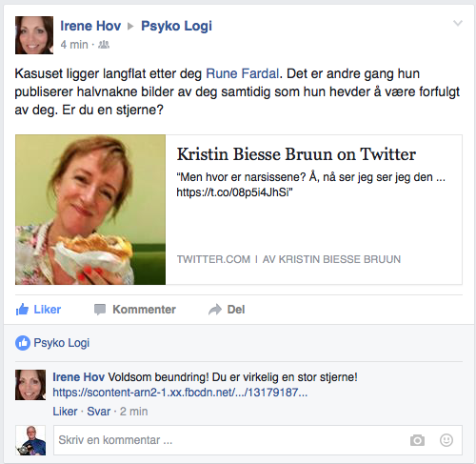Click the blue like reaction icon
The image size is (476, 464).
tap(23, 343)
